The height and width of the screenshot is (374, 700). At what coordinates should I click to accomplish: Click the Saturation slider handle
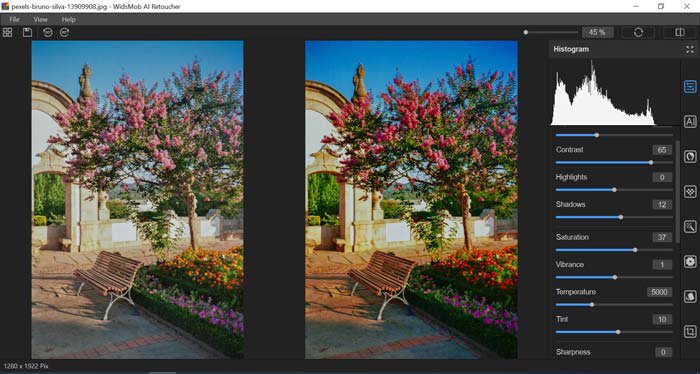coord(635,250)
